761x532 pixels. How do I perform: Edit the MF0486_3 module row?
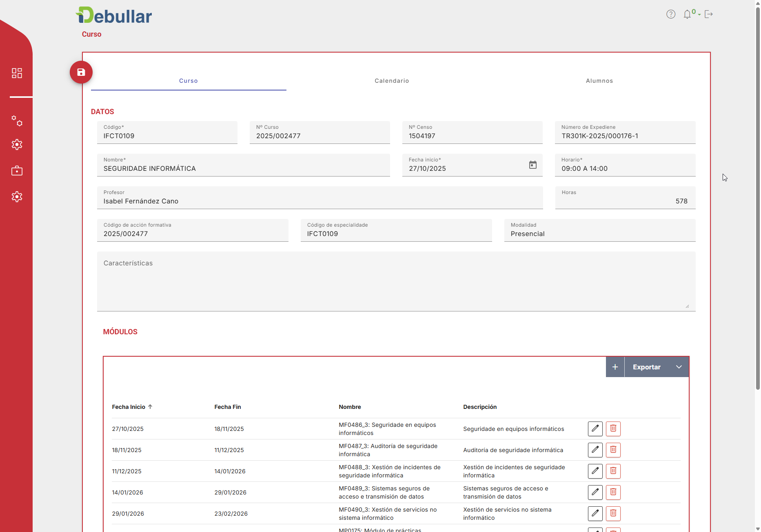[595, 428]
